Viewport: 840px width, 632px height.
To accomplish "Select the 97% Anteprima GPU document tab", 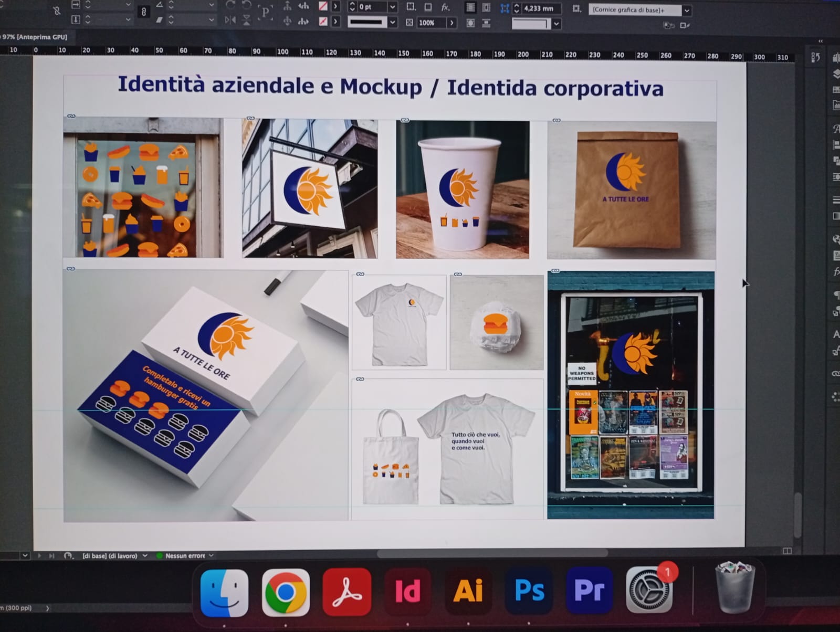I will [x=35, y=37].
